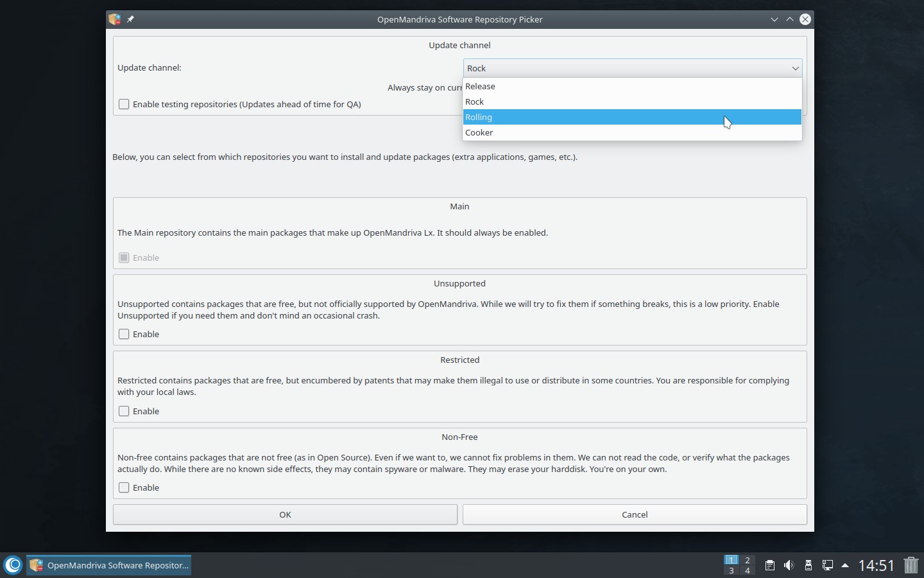Click the clipboard tray icon
The image size is (924, 578).
[770, 565]
